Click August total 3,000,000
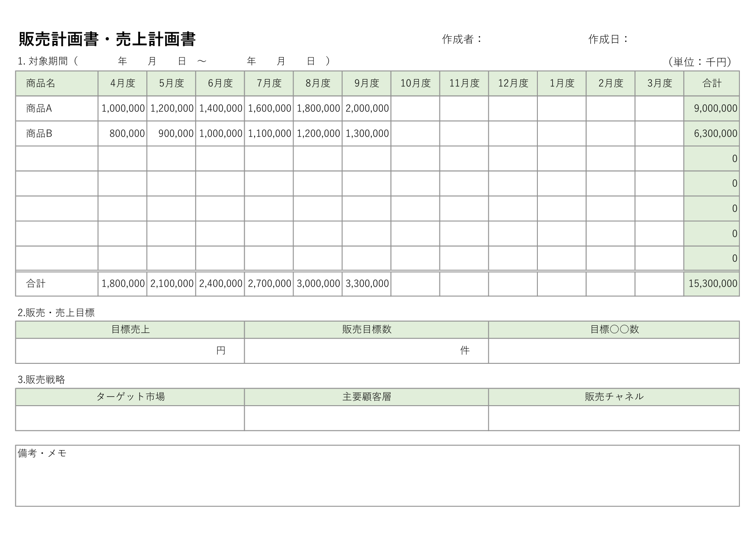 coord(318,284)
